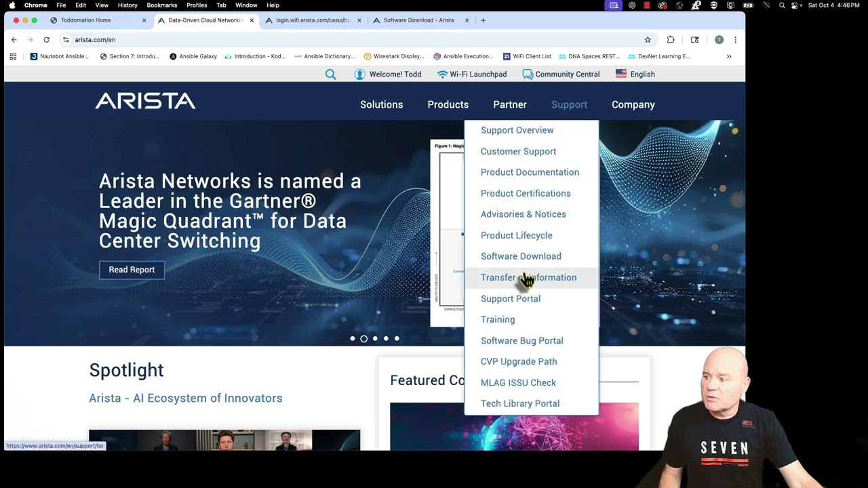Open the Wireshark Display bookmark

[x=394, y=56]
